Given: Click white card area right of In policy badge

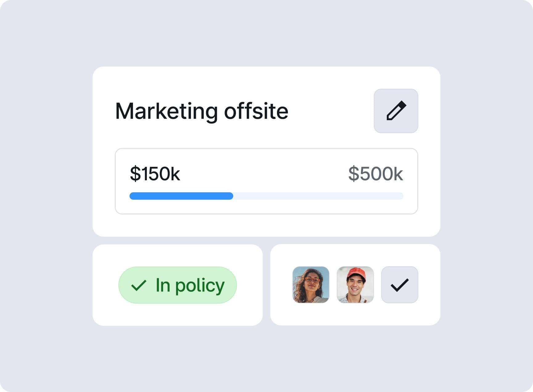Looking at the screenshot, I should pyautogui.click(x=249, y=285).
